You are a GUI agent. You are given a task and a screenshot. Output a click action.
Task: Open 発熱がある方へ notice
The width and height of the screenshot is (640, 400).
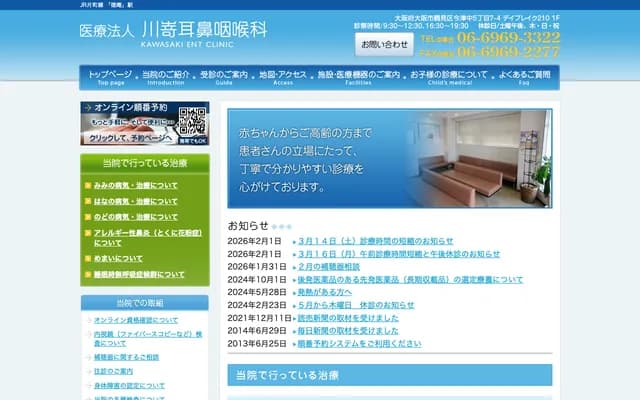pyautogui.click(x=324, y=292)
